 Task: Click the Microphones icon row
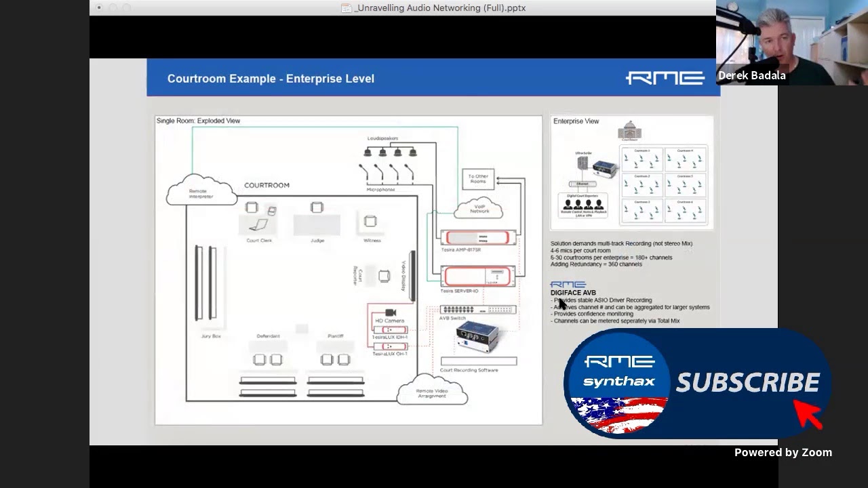point(386,172)
